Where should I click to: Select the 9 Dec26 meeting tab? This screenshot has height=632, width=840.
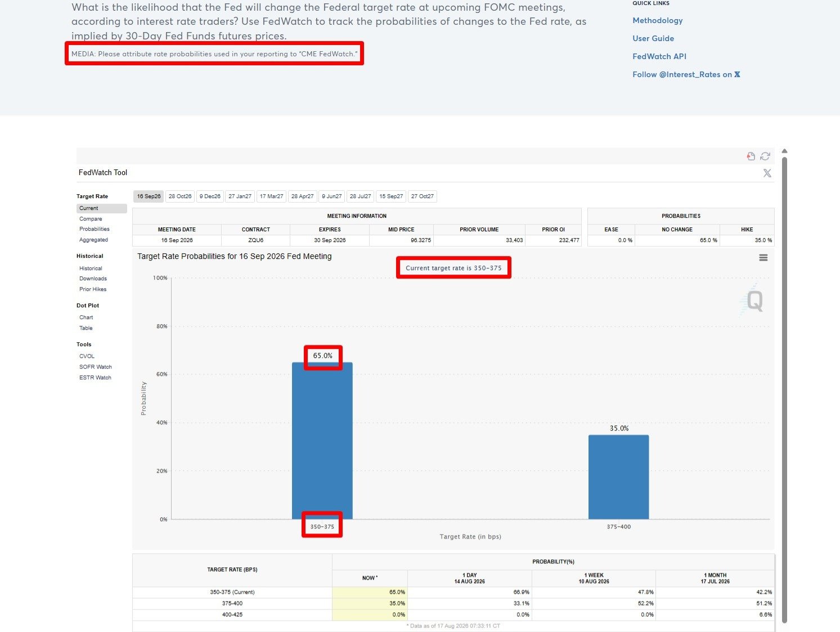pyautogui.click(x=210, y=196)
